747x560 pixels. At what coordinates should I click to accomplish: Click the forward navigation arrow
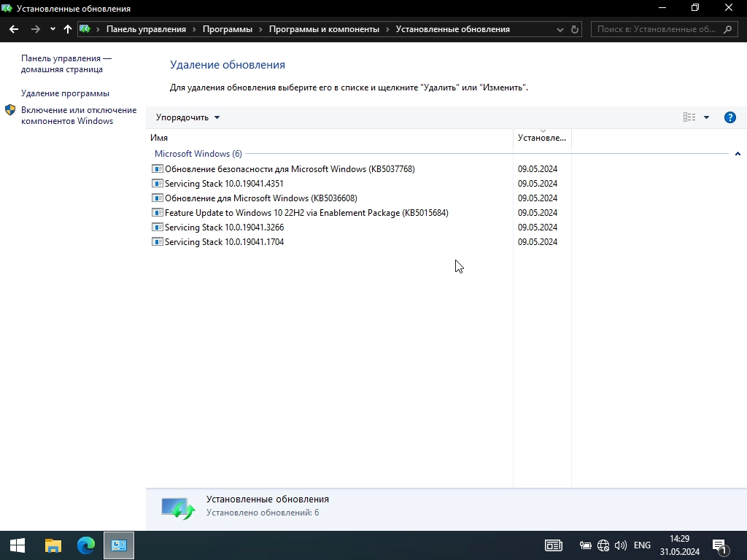(x=35, y=29)
